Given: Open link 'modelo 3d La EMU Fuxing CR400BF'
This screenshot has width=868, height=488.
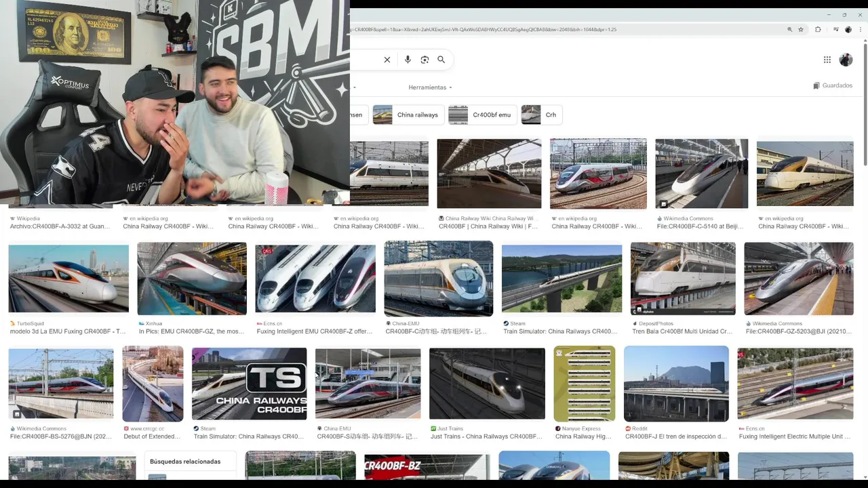Looking at the screenshot, I should (68, 331).
